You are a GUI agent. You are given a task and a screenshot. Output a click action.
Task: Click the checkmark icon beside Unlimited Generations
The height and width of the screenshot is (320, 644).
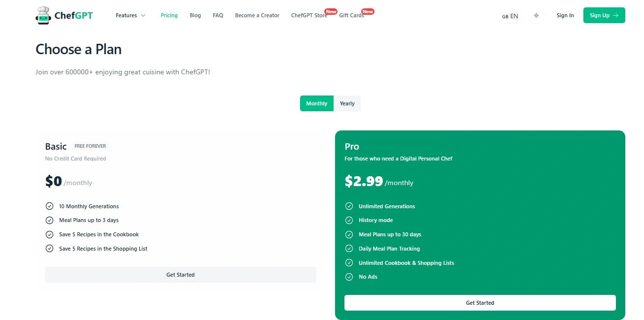tap(349, 206)
